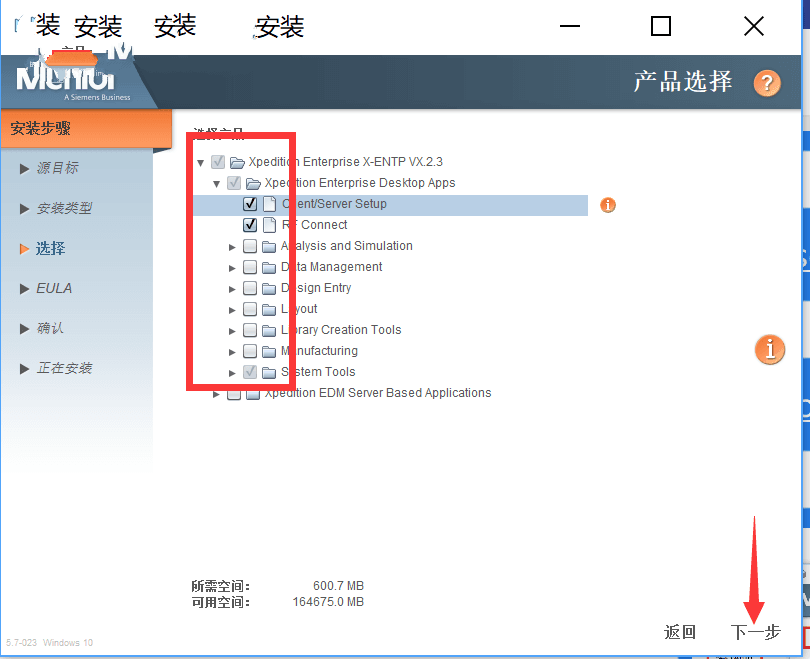Image resolution: width=810 pixels, height=659 pixels.
Task: Click the folder icon of Xpedition Enterprise X-ENTP VX.2.3
Action: pos(237,163)
